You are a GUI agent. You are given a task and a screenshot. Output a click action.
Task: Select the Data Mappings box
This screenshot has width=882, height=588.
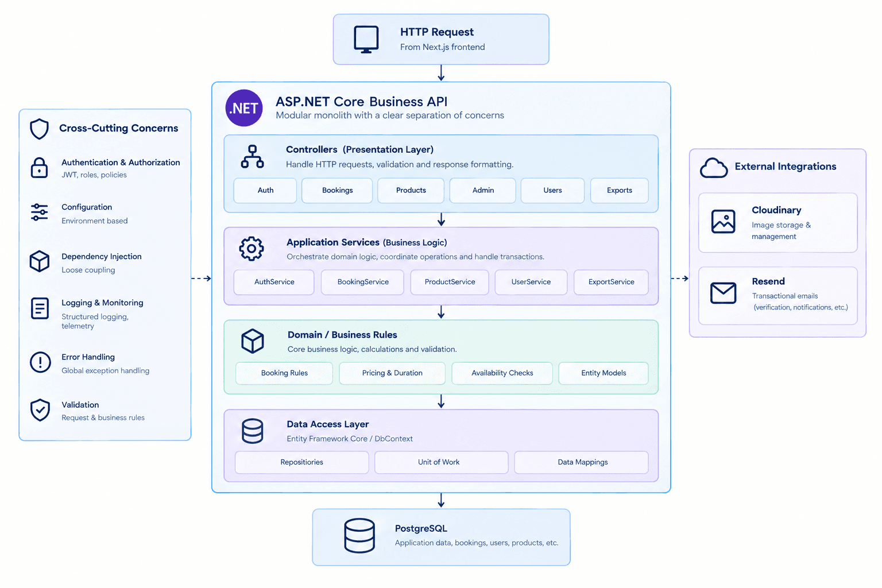[x=582, y=463]
